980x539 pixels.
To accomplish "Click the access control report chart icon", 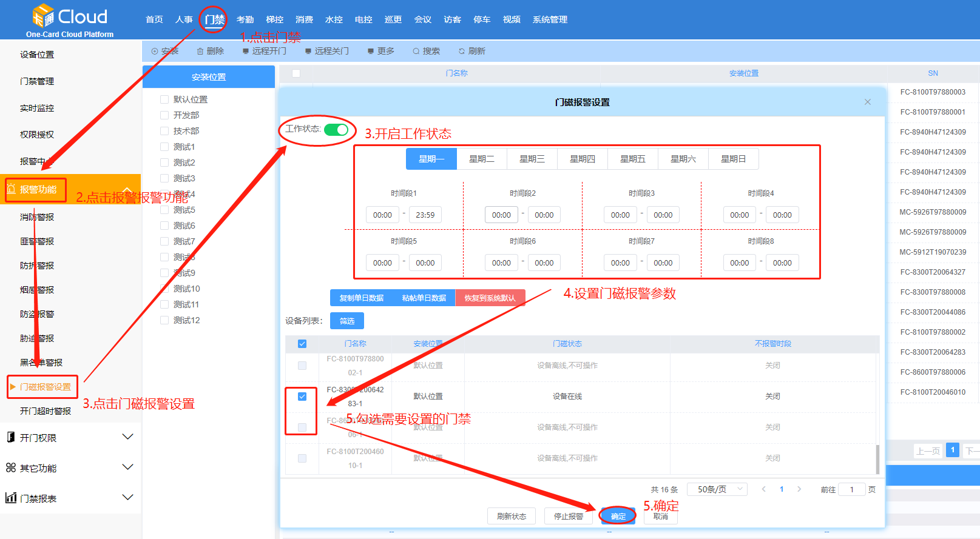I will coord(10,498).
